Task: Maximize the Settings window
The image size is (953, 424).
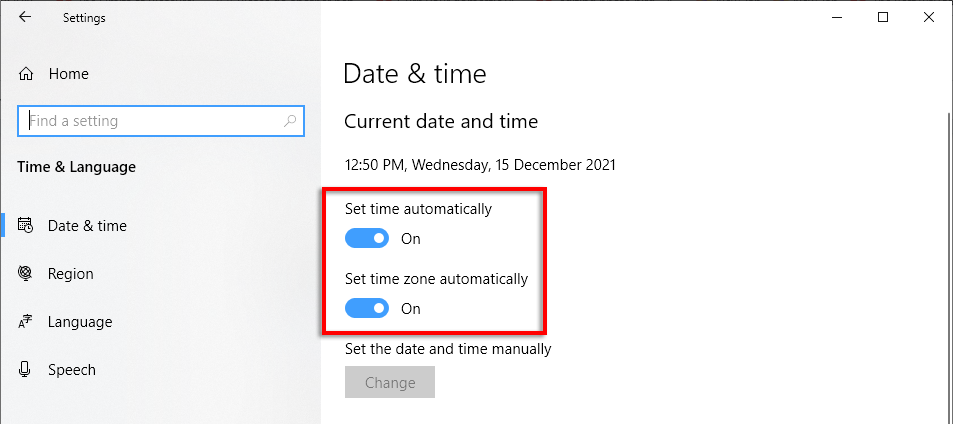Action: coord(883,17)
